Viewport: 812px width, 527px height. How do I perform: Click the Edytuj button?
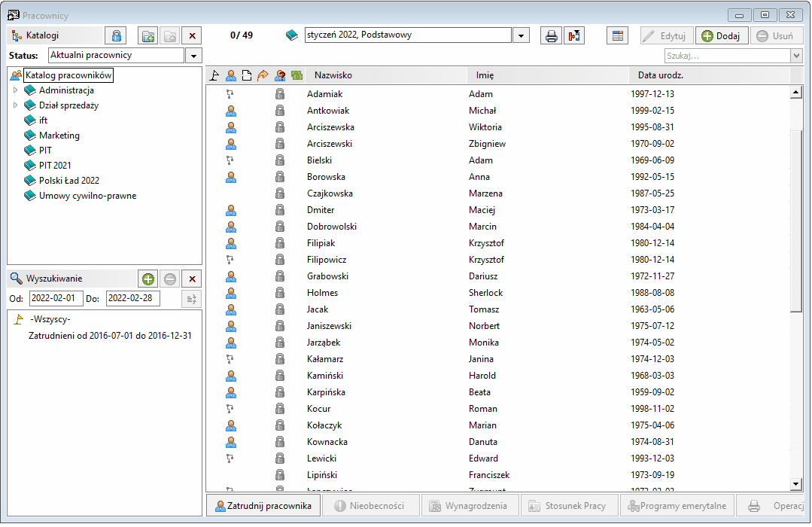667,35
